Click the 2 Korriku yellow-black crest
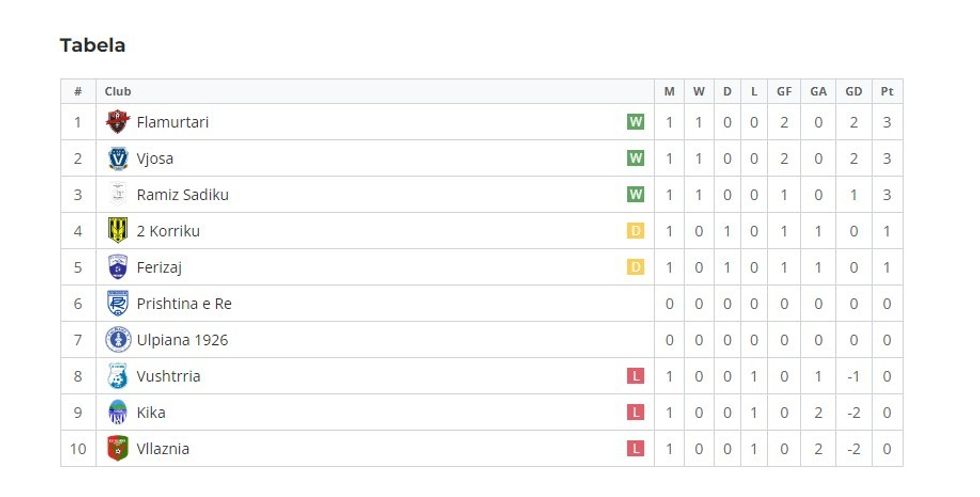 (118, 231)
